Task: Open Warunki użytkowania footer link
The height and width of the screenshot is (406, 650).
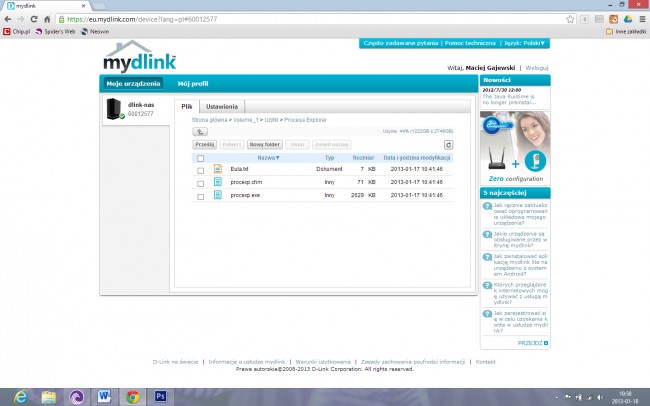Action: [323, 362]
